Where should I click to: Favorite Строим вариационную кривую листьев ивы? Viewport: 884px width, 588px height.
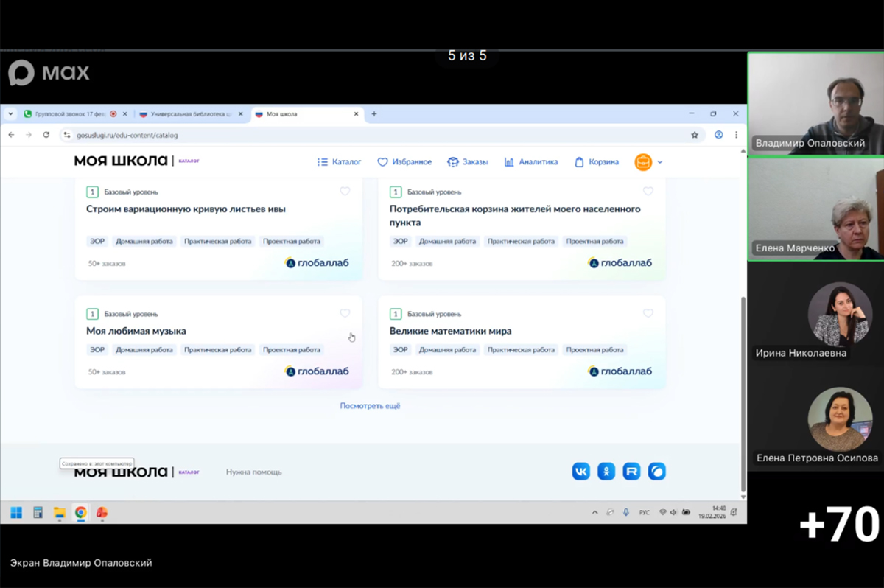(345, 191)
